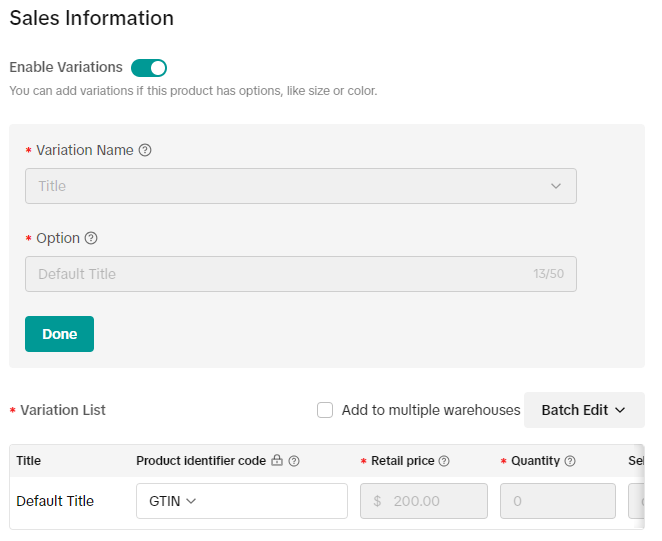
Task: Click help icon after Product identifier code
Action: click(295, 461)
